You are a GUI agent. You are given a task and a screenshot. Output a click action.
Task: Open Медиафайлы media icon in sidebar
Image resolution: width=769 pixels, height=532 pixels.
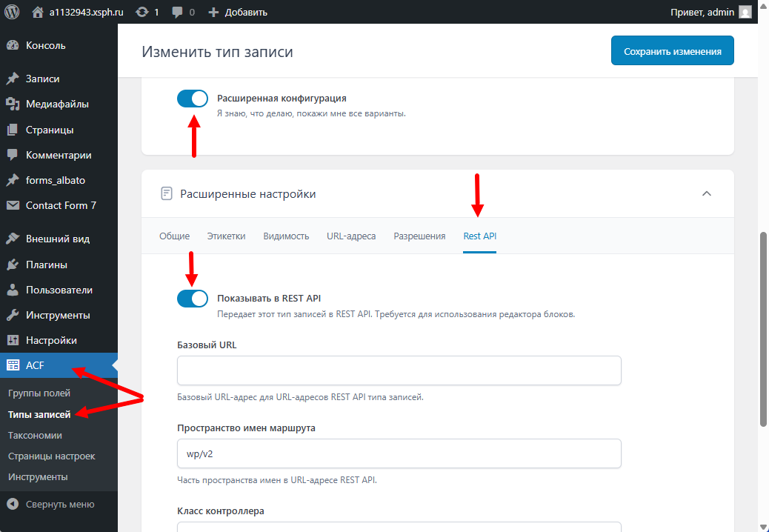tap(12, 104)
